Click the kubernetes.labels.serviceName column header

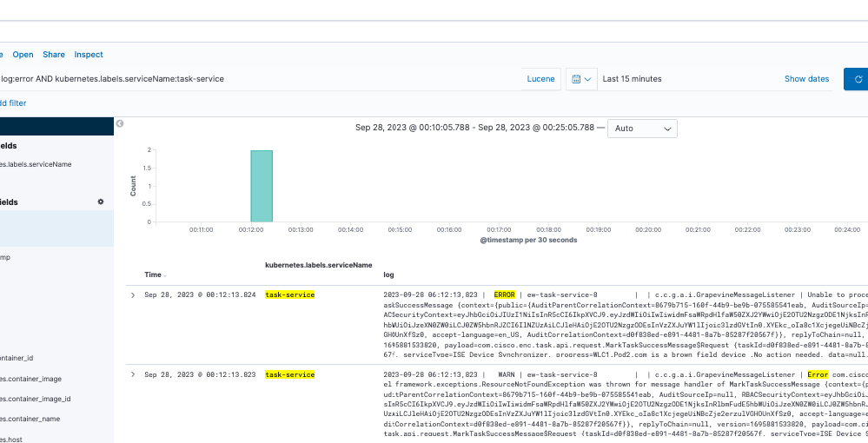pos(319,265)
